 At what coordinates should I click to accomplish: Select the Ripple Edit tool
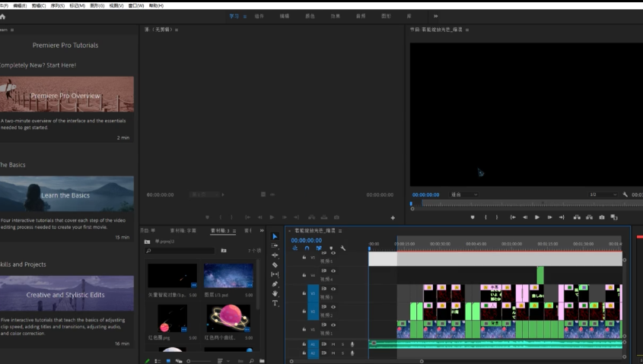tap(275, 255)
